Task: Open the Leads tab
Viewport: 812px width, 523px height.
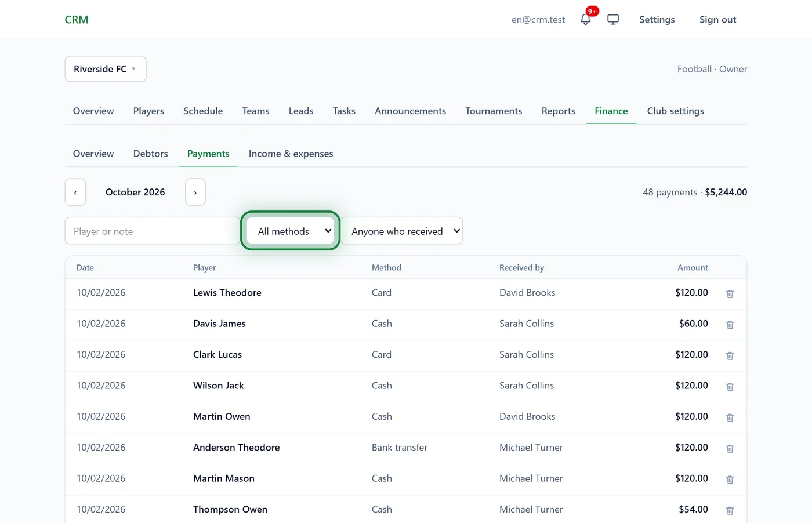Action: point(301,111)
